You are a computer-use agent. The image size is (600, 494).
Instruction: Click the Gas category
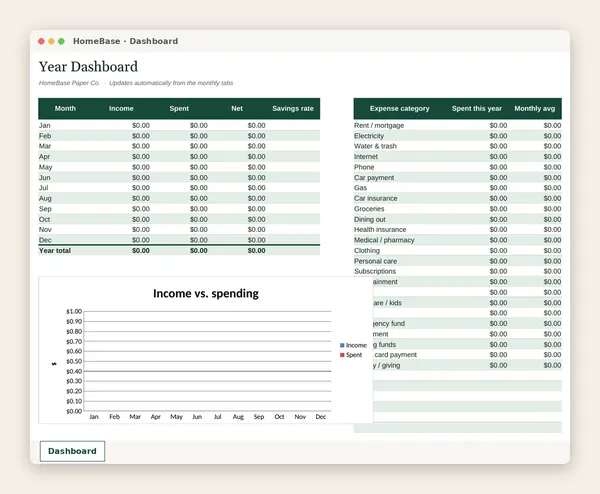360,188
